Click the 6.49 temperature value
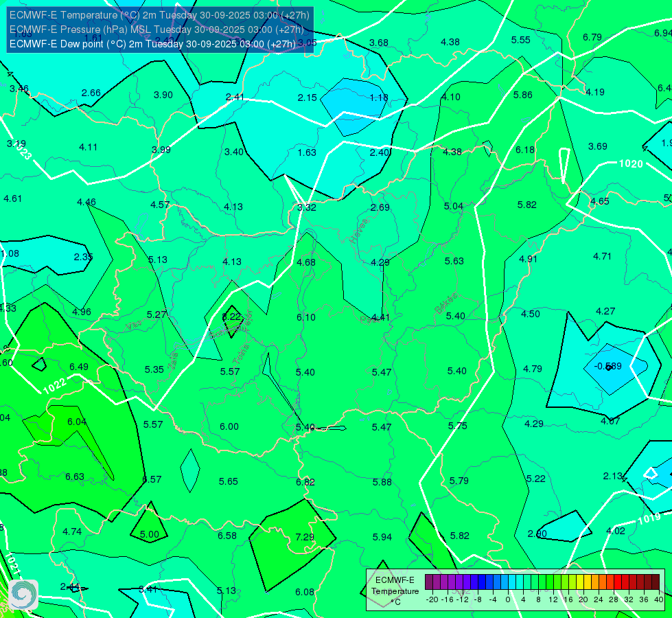Screen dimensions: 672x618 point(79,367)
